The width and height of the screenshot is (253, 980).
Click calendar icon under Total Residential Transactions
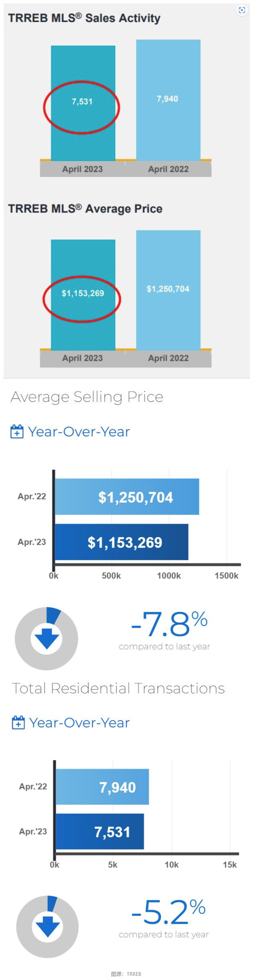coord(18,722)
